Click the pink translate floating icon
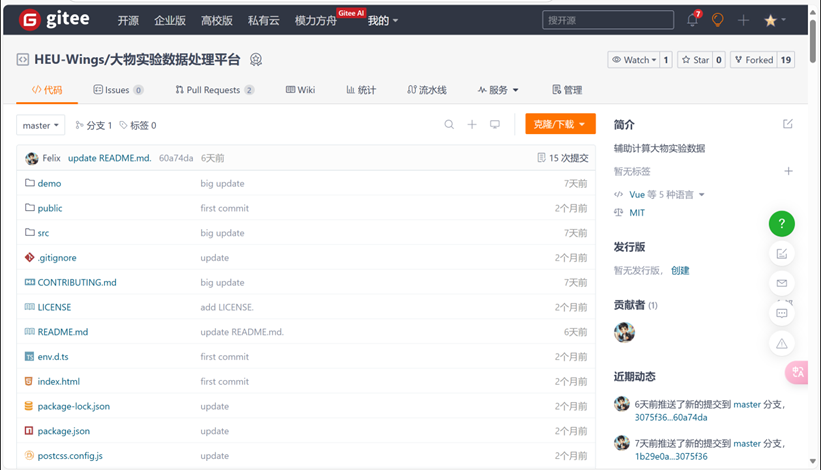 pyautogui.click(x=796, y=372)
